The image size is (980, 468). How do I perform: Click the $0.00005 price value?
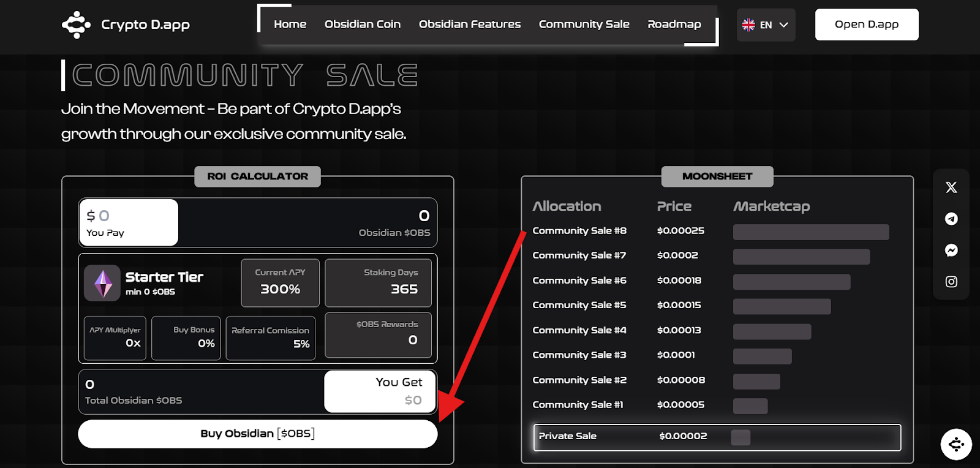pos(680,404)
